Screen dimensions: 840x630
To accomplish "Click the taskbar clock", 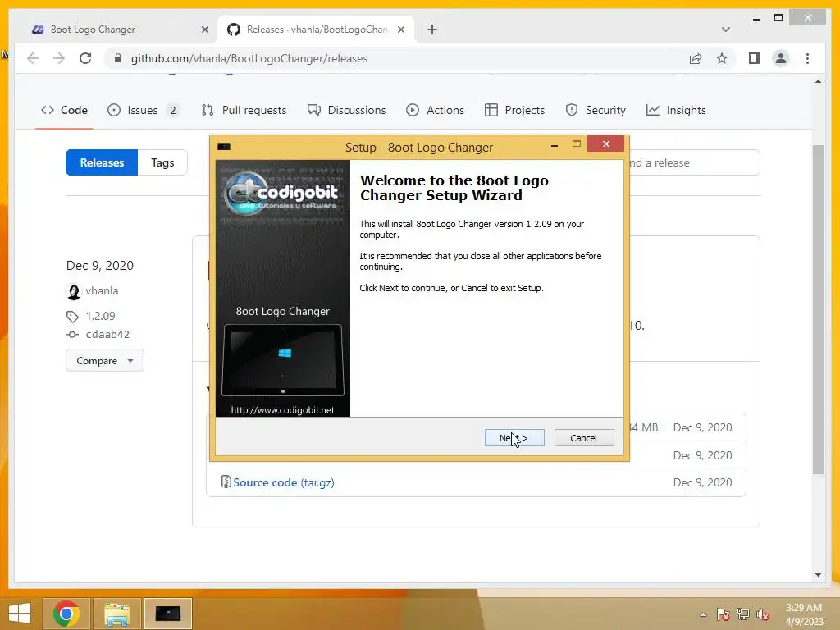I will coord(804,614).
